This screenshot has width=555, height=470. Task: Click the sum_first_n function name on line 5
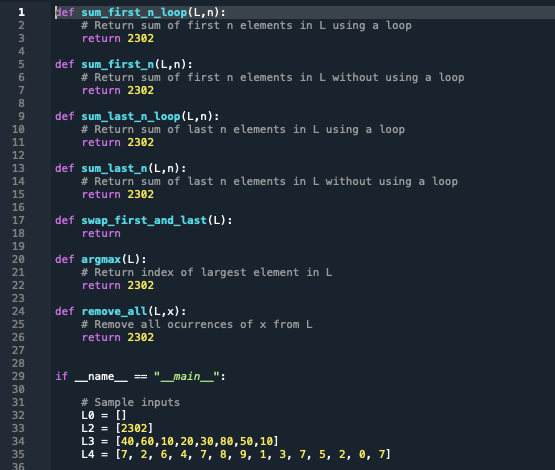pos(118,64)
